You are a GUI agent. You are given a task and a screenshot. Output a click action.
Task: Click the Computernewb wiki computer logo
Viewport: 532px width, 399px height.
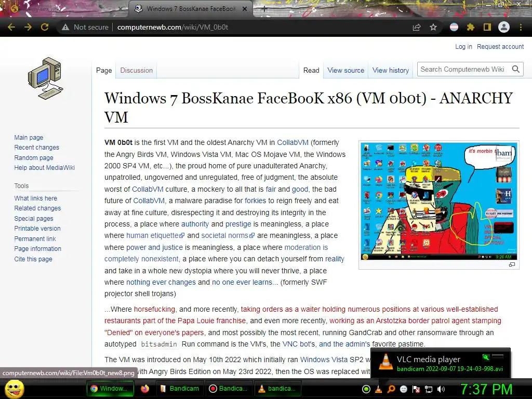[45, 78]
